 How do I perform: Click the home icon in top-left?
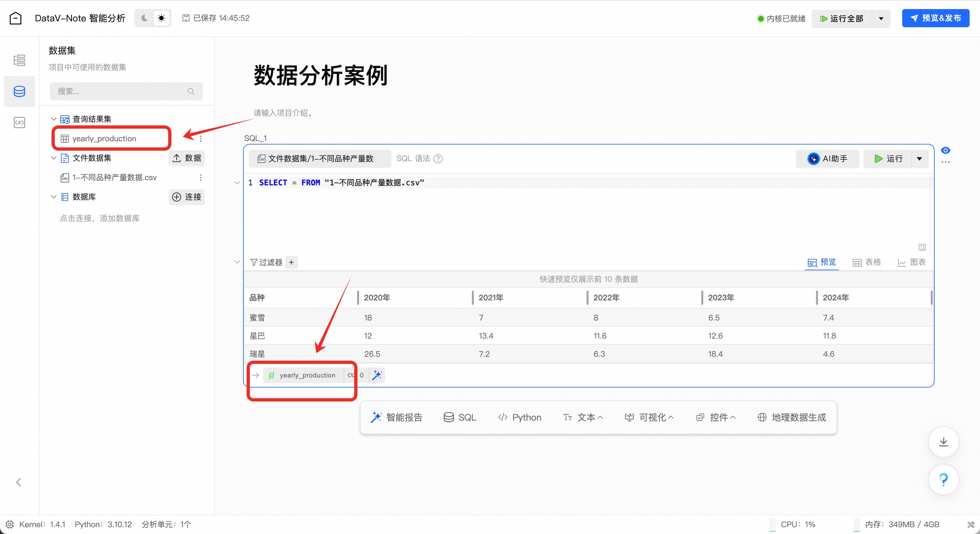[x=15, y=18]
